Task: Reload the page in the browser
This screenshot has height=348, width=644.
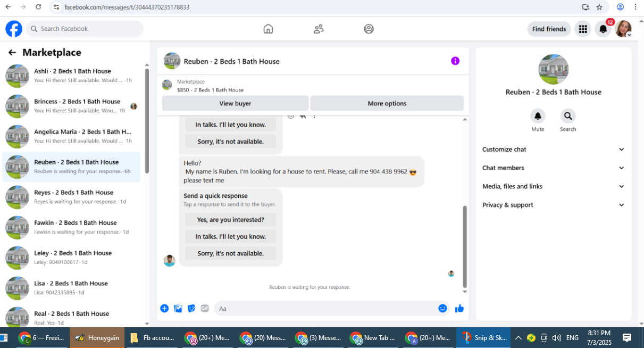Action: tap(38, 7)
